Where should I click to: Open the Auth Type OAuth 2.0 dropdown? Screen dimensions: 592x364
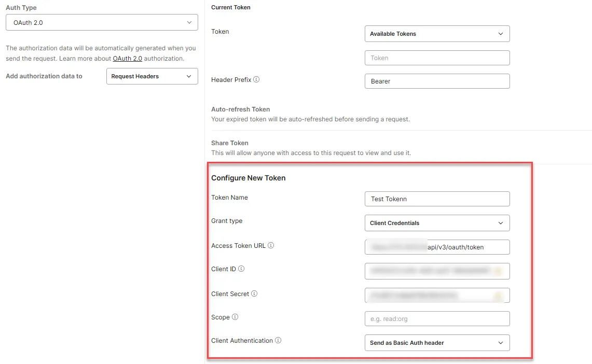tap(102, 22)
